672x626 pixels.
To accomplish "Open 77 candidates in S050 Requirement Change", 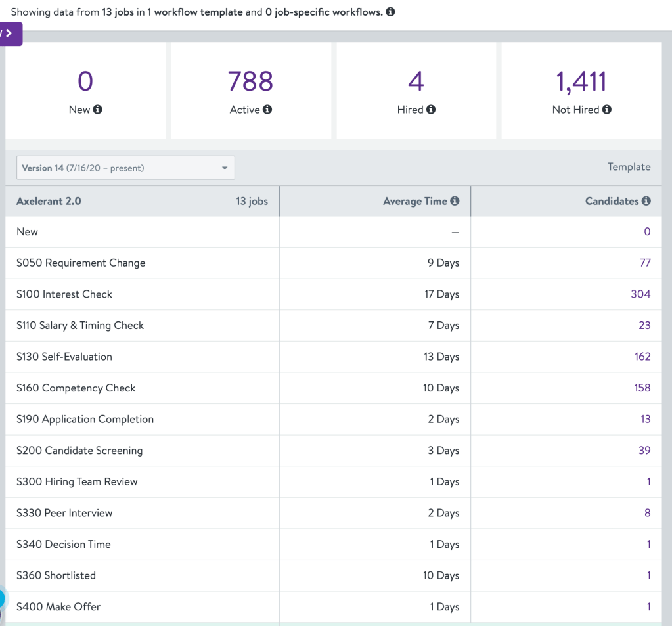I will [645, 263].
